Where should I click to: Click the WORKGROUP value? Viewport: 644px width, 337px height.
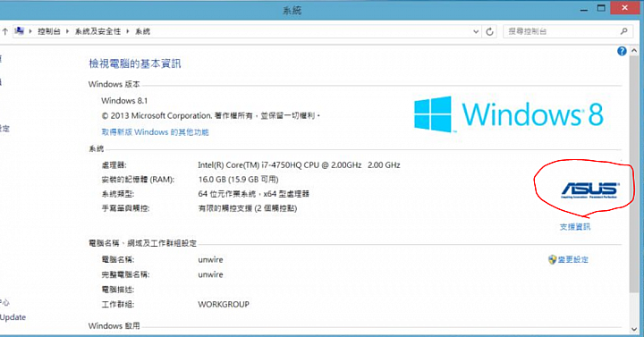[224, 304]
